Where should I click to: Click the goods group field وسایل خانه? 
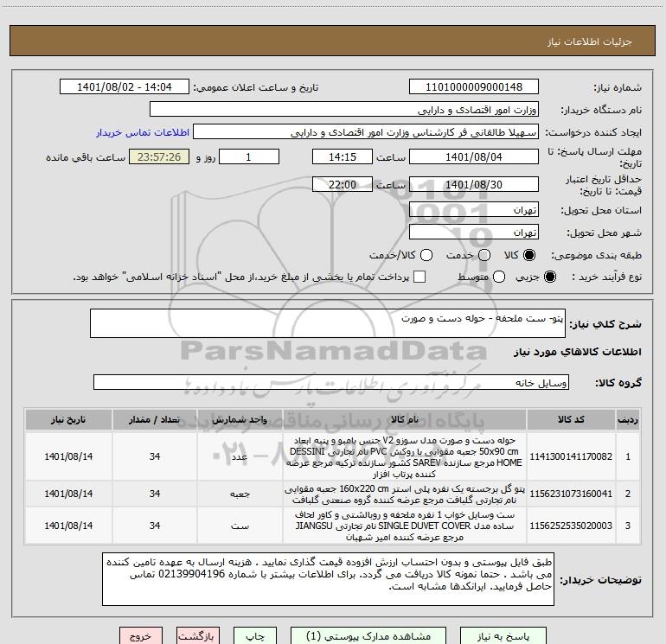(x=331, y=382)
